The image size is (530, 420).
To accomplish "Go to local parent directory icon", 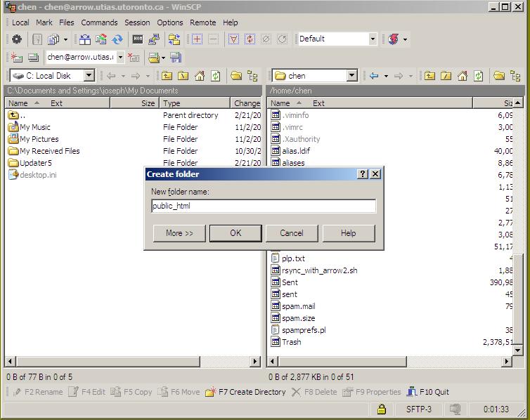I will (x=167, y=76).
